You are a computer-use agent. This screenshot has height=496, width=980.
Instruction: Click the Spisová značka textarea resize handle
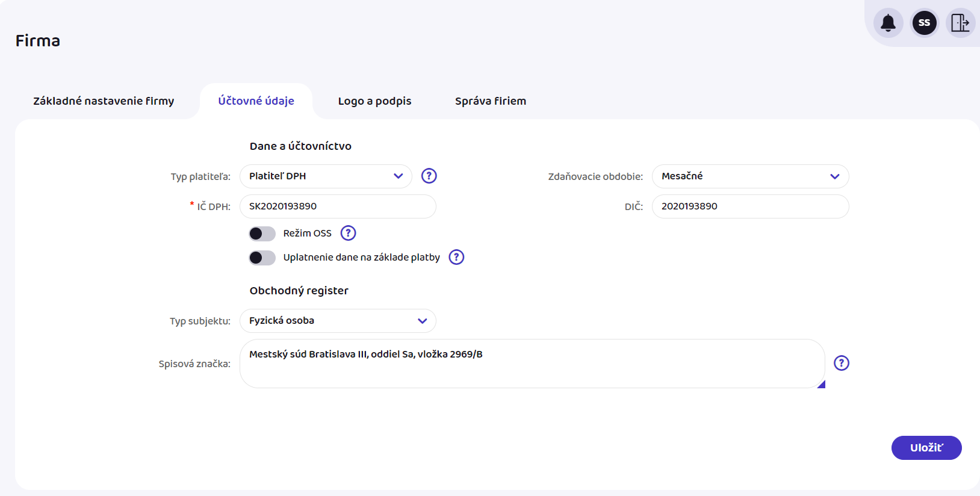tap(821, 384)
